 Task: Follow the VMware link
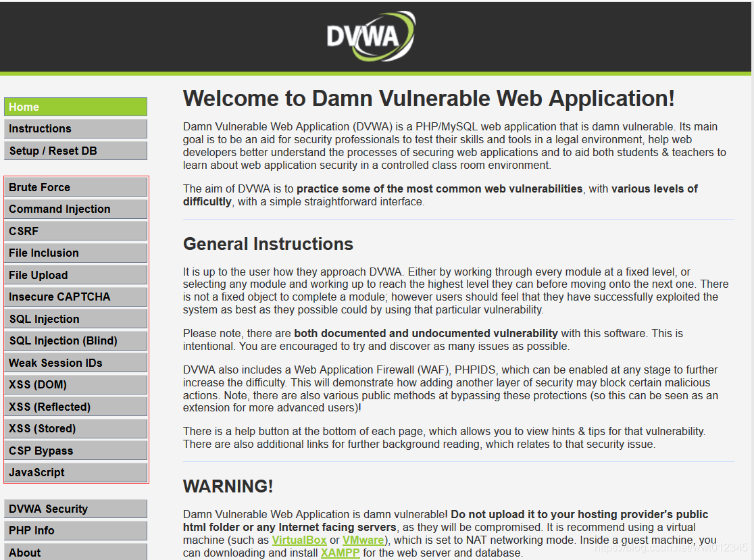pyautogui.click(x=363, y=540)
